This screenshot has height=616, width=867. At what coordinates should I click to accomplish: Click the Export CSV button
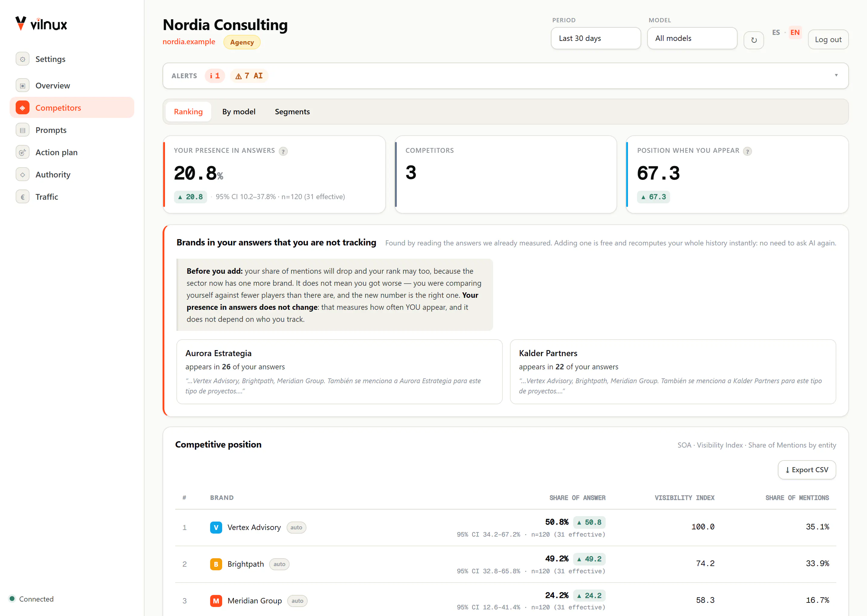(x=807, y=470)
